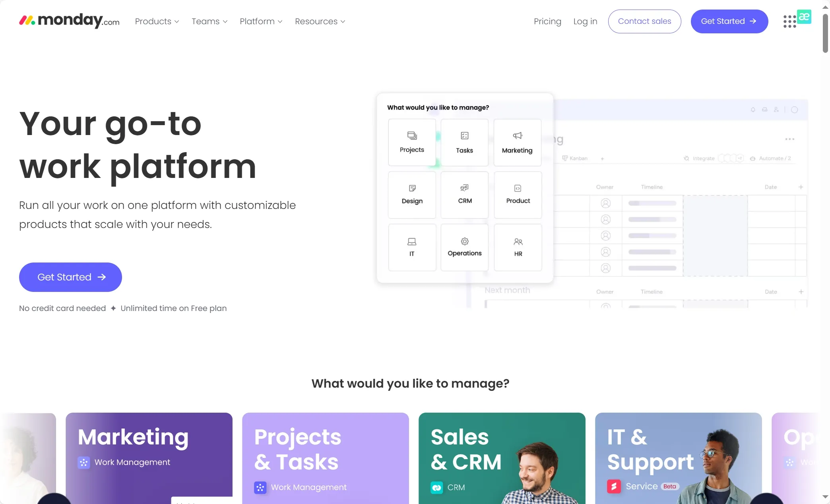Expand the Products navigation dropdown
The height and width of the screenshot is (504, 830).
[157, 21]
